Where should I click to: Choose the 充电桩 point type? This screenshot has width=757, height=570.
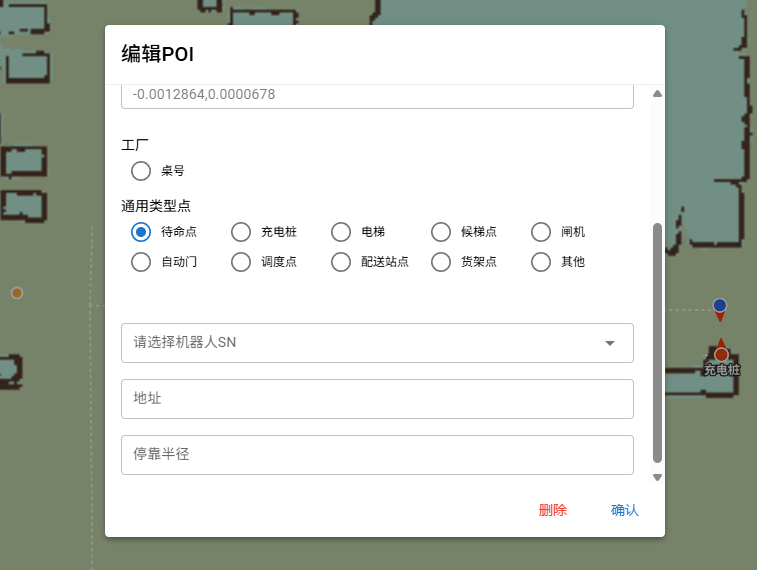(x=241, y=232)
